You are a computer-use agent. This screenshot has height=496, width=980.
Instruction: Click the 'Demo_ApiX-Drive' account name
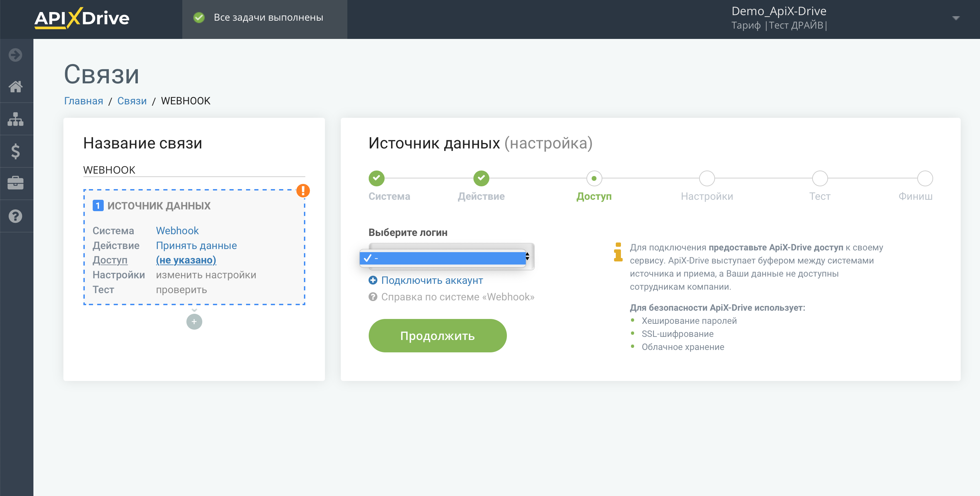click(x=779, y=11)
